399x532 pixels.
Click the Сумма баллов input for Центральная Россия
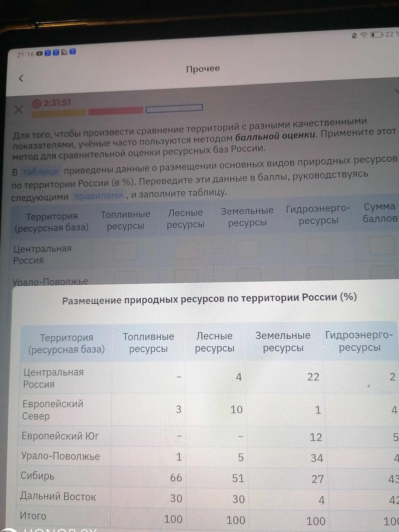point(382,245)
